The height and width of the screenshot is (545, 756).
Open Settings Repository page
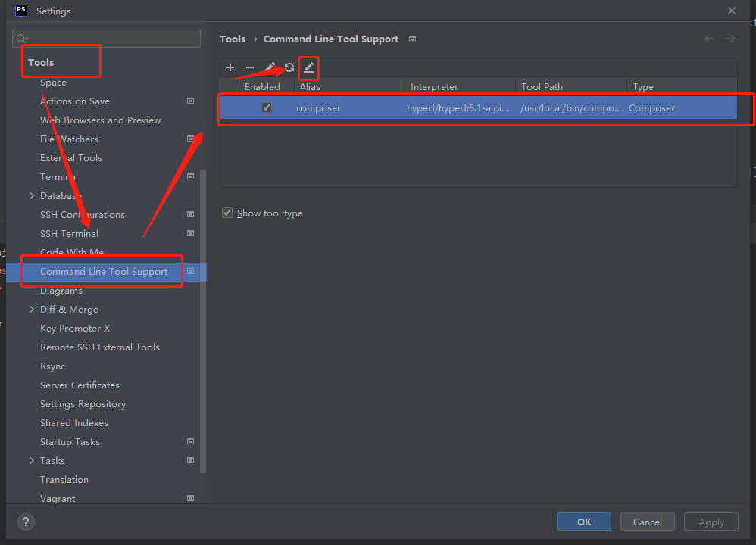click(83, 403)
